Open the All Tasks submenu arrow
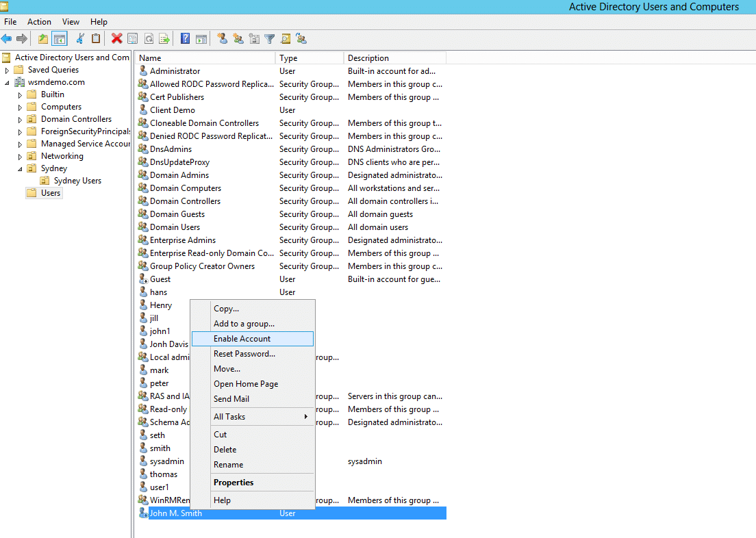The height and width of the screenshot is (538, 756). (x=305, y=417)
